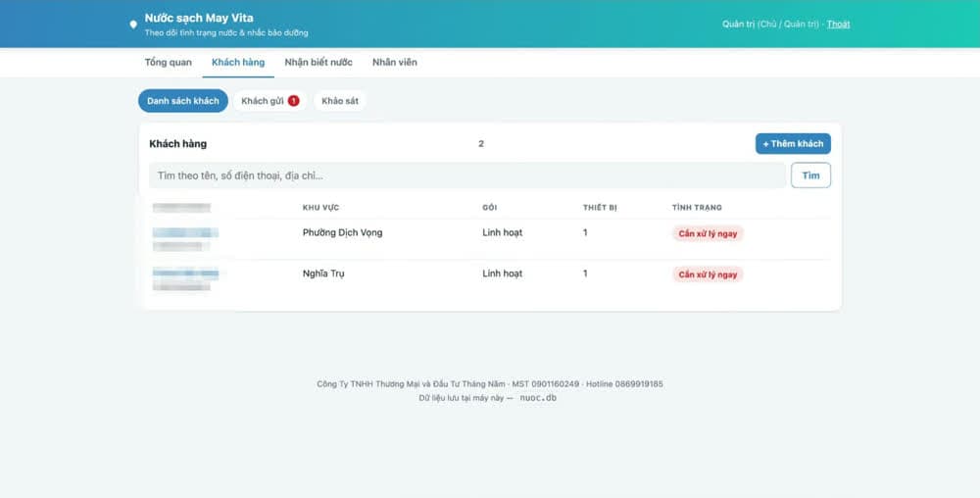The image size is (980, 498).
Task: Focus the customer search input field
Action: coord(466,175)
